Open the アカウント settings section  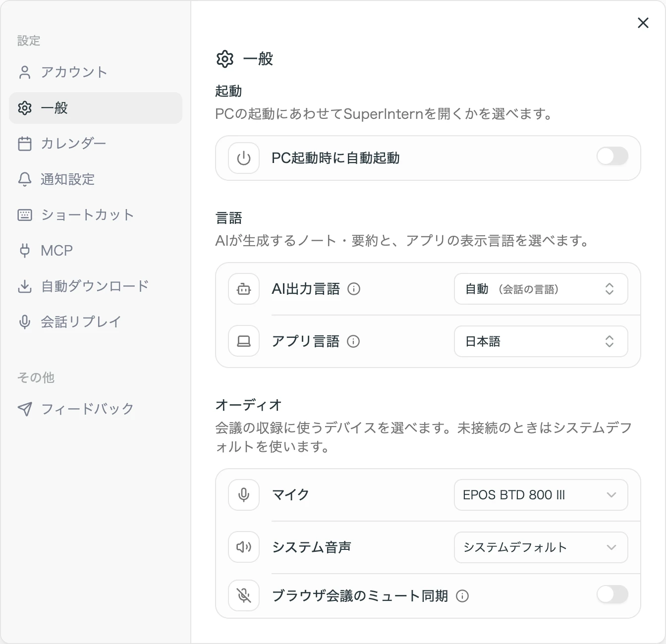coord(96,72)
